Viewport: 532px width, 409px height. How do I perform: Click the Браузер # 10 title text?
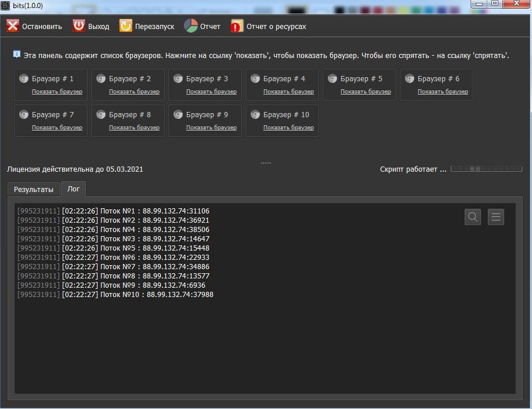coord(286,115)
